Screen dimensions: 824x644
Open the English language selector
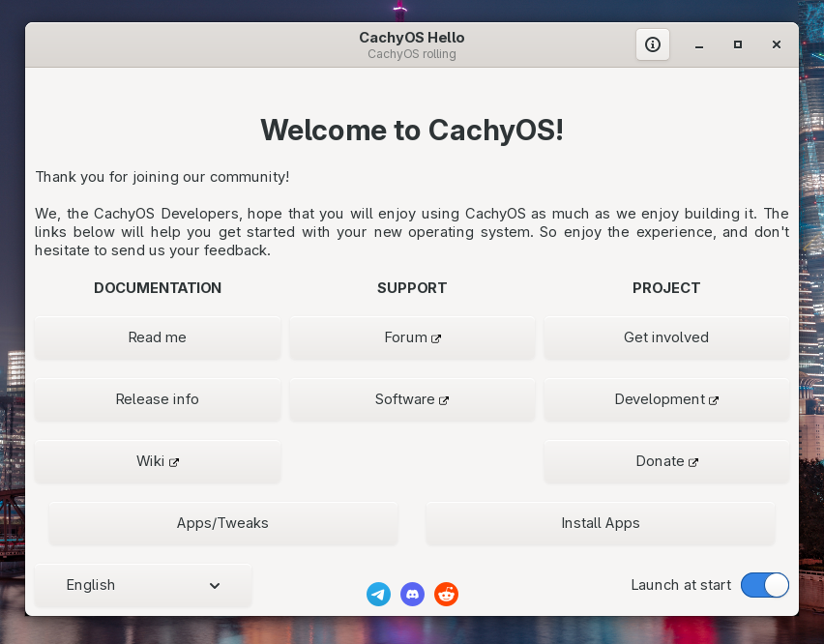[x=142, y=585]
